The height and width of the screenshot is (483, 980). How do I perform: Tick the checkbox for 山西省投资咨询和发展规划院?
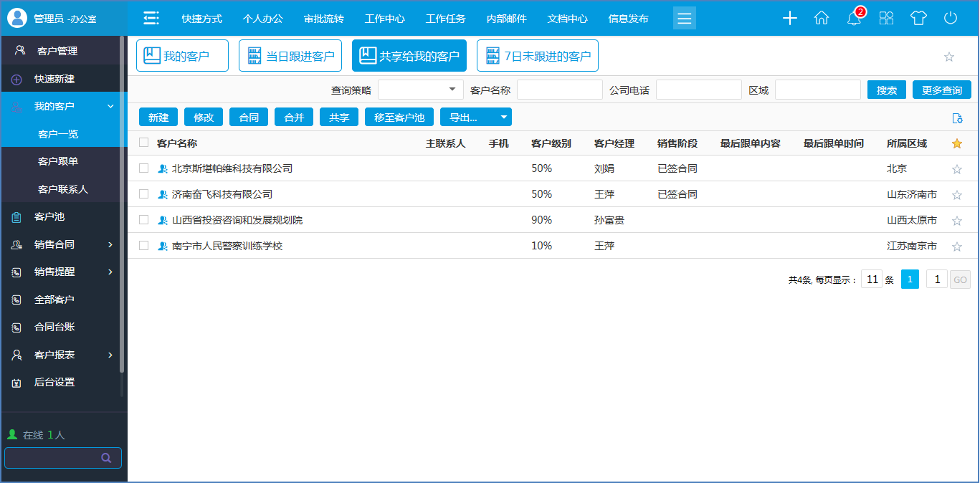(144, 220)
